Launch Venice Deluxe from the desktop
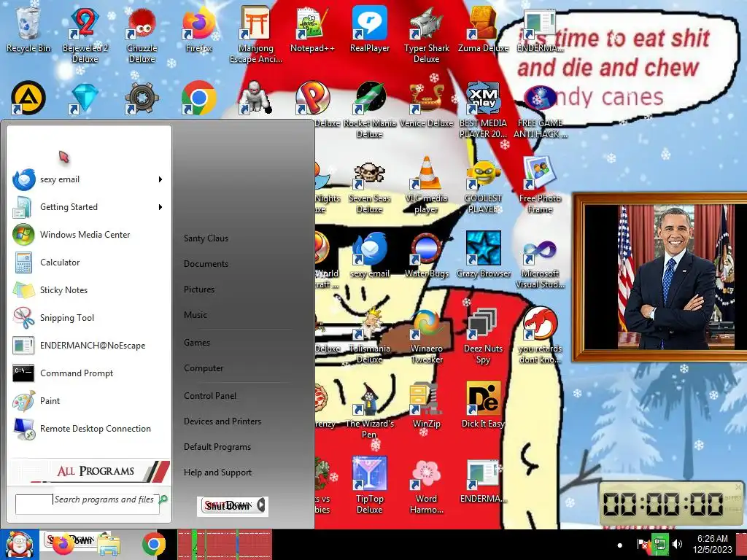Screen dimensions: 747x560 [x=426, y=105]
